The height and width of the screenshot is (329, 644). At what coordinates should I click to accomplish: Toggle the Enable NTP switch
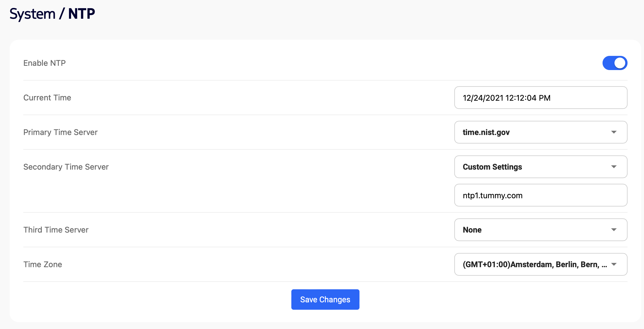(615, 63)
